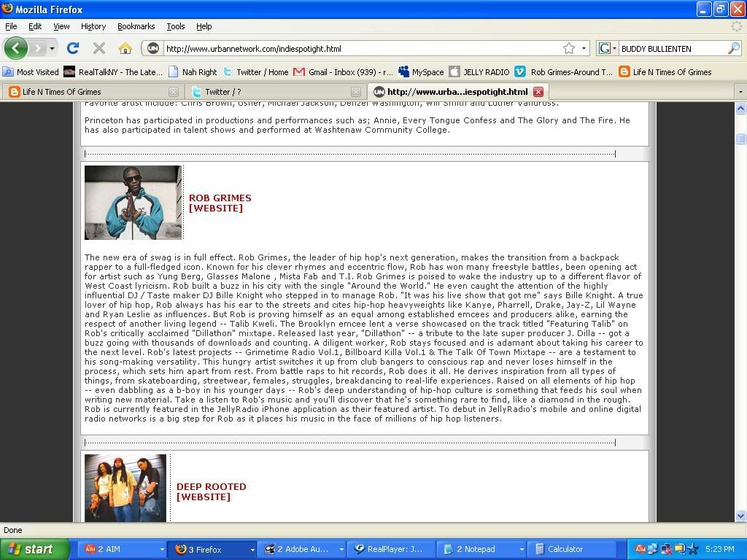Screen dimensions: 747x560
Task: Select the urbannetwork indiespotight.html tab
Action: (457, 91)
